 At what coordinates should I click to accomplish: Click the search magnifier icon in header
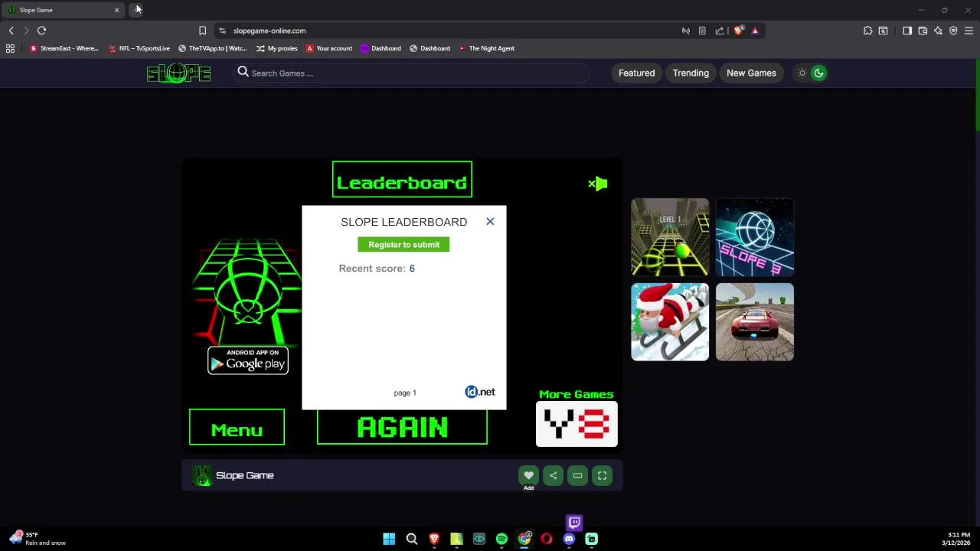pyautogui.click(x=243, y=72)
